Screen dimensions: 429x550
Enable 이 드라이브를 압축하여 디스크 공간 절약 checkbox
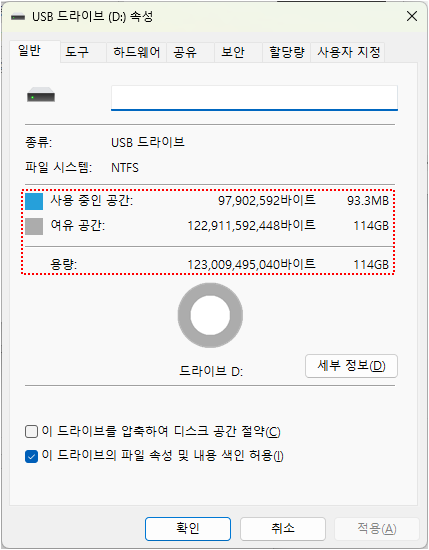[x=32, y=431]
